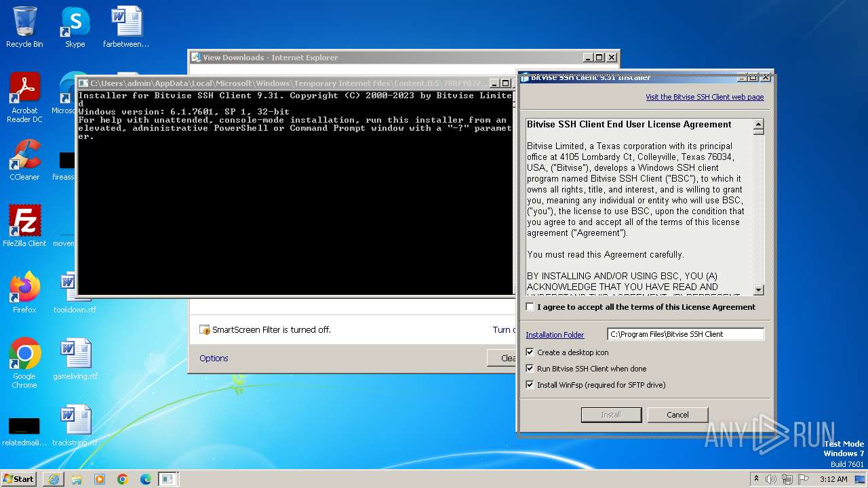Maximize the View Downloads window
The image size is (868, 488).
[599, 58]
